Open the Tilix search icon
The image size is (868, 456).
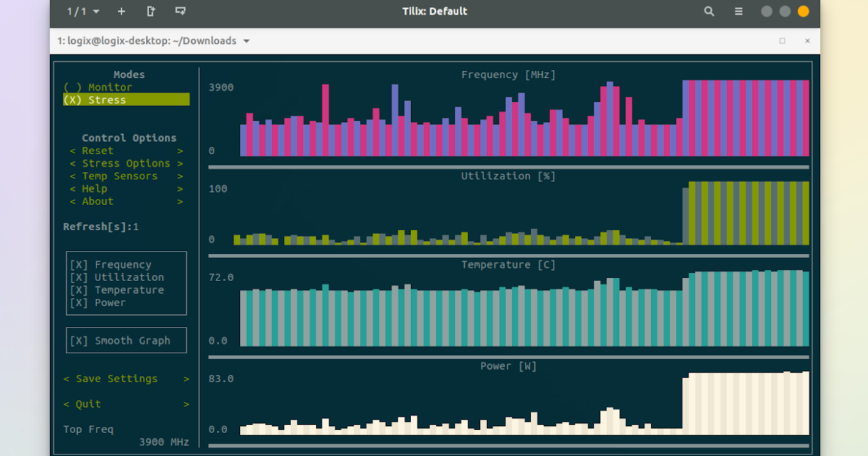point(709,11)
